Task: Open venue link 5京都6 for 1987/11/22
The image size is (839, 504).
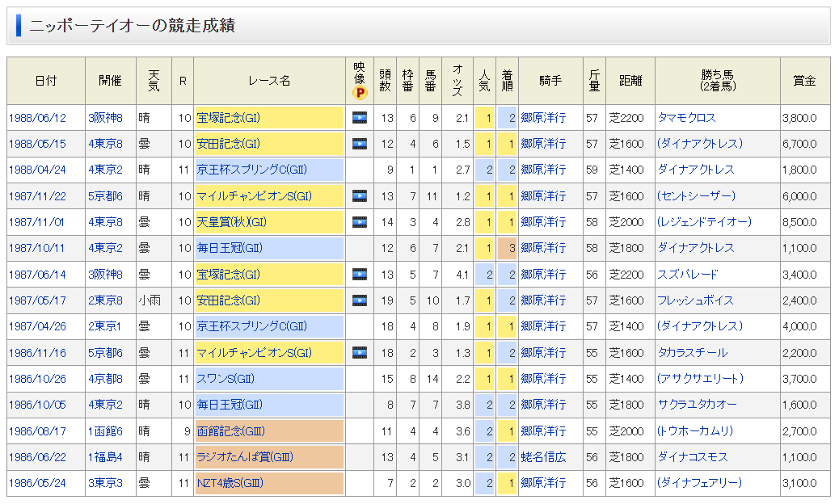Action: point(105,196)
